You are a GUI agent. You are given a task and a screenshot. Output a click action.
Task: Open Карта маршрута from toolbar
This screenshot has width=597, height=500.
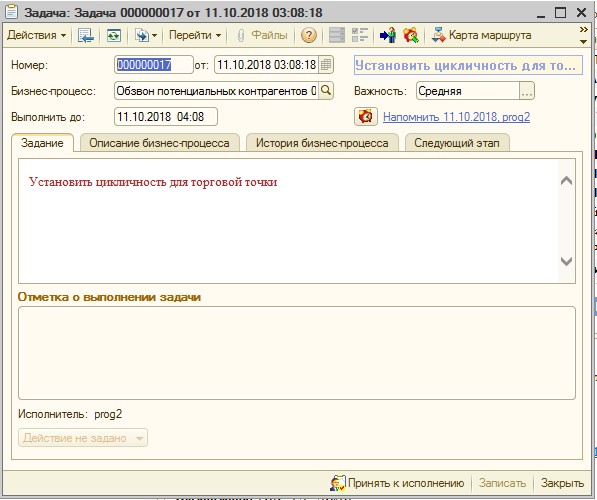pyautogui.click(x=481, y=35)
